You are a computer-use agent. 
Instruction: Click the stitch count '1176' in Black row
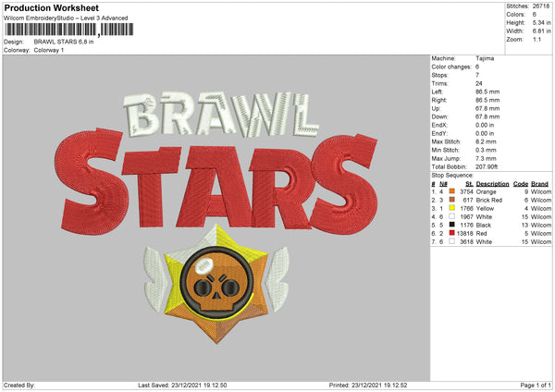point(466,225)
